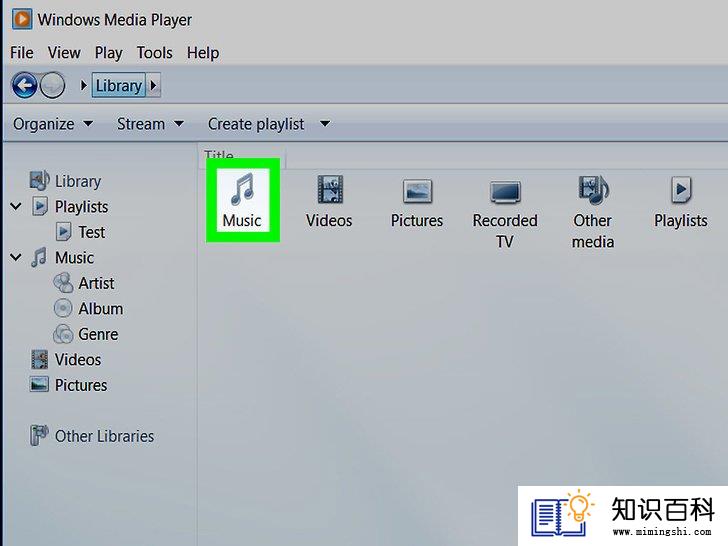This screenshot has width=728, height=546.
Task: Open the Organize dropdown menu
Action: tap(52, 124)
